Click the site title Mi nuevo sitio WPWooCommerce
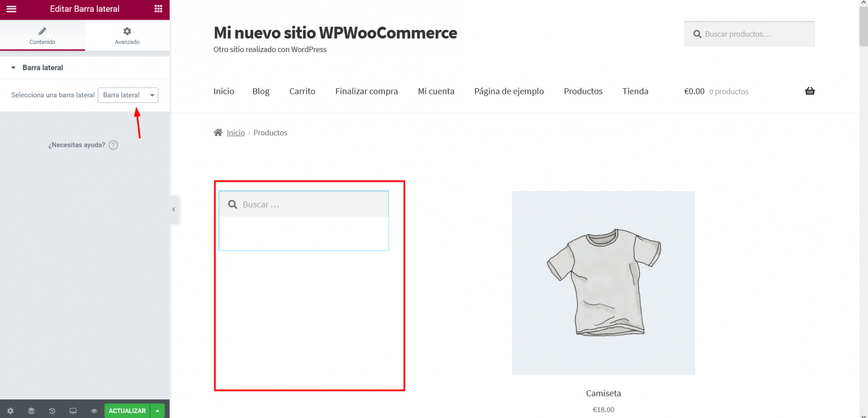Image resolution: width=868 pixels, height=418 pixels. click(335, 33)
